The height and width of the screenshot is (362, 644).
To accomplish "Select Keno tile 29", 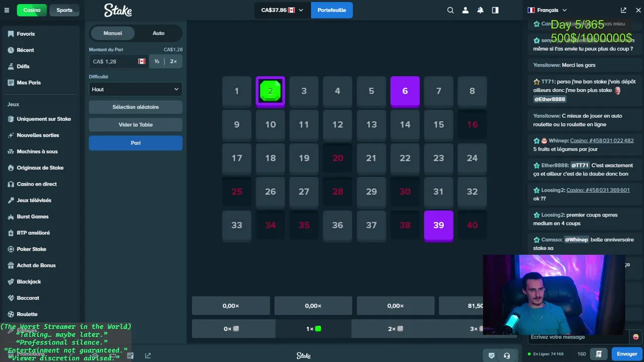I will [371, 192].
